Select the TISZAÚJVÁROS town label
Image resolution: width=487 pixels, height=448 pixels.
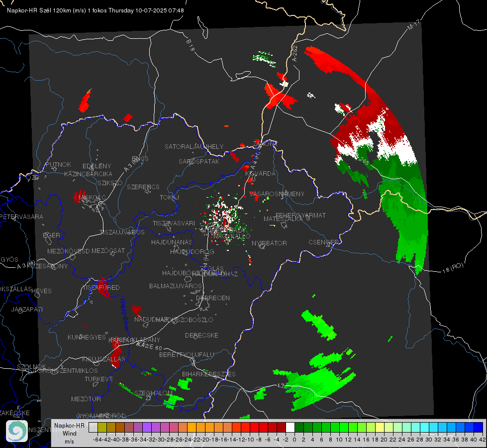pyautogui.click(x=122, y=232)
